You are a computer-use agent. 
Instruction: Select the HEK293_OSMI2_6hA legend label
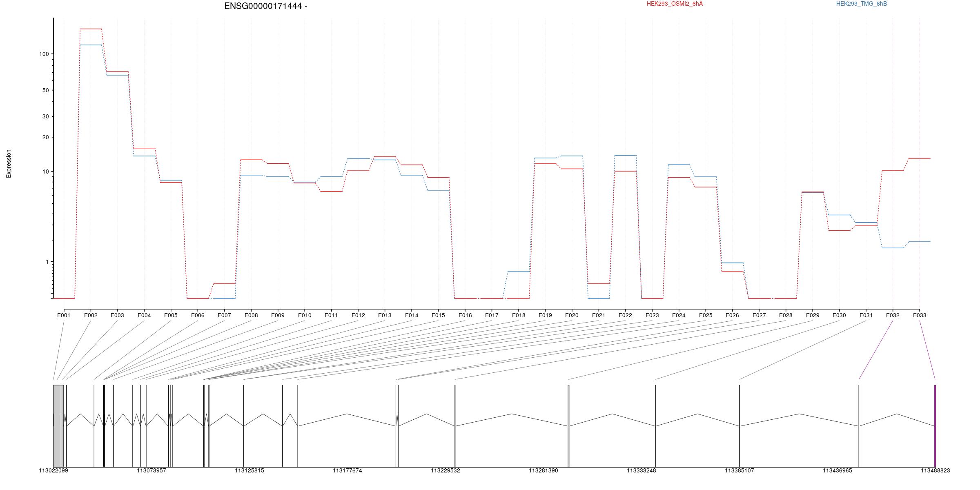click(x=675, y=4)
